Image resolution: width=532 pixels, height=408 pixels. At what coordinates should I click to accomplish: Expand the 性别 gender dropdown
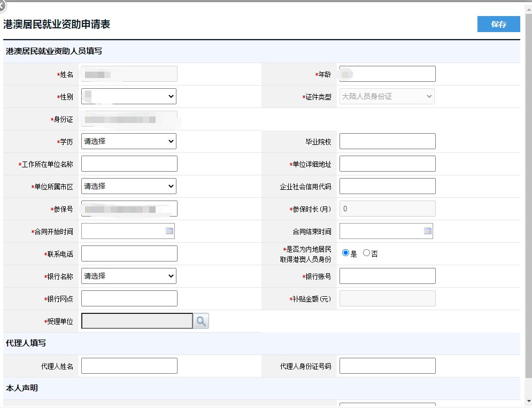[x=128, y=96]
